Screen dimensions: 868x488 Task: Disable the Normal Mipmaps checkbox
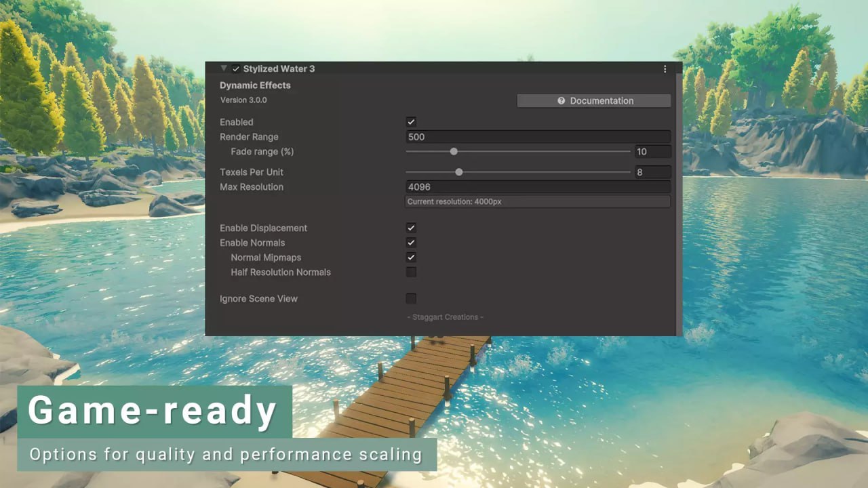pyautogui.click(x=411, y=257)
